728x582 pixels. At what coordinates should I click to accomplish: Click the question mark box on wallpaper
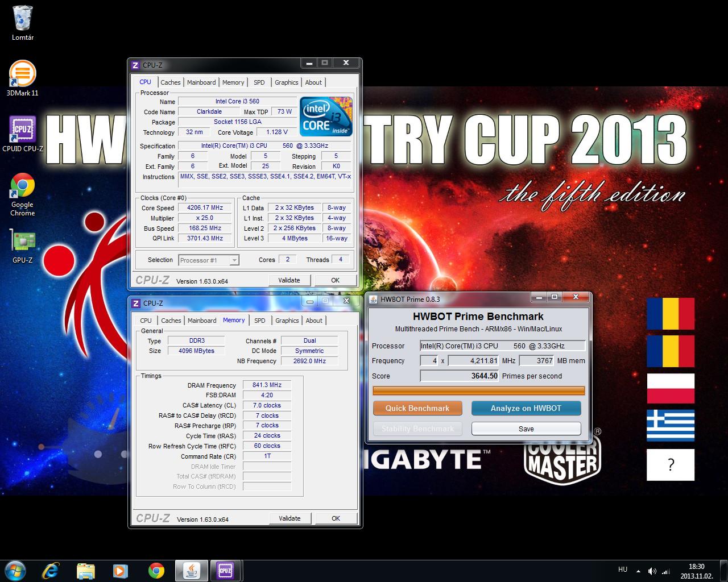(671, 465)
